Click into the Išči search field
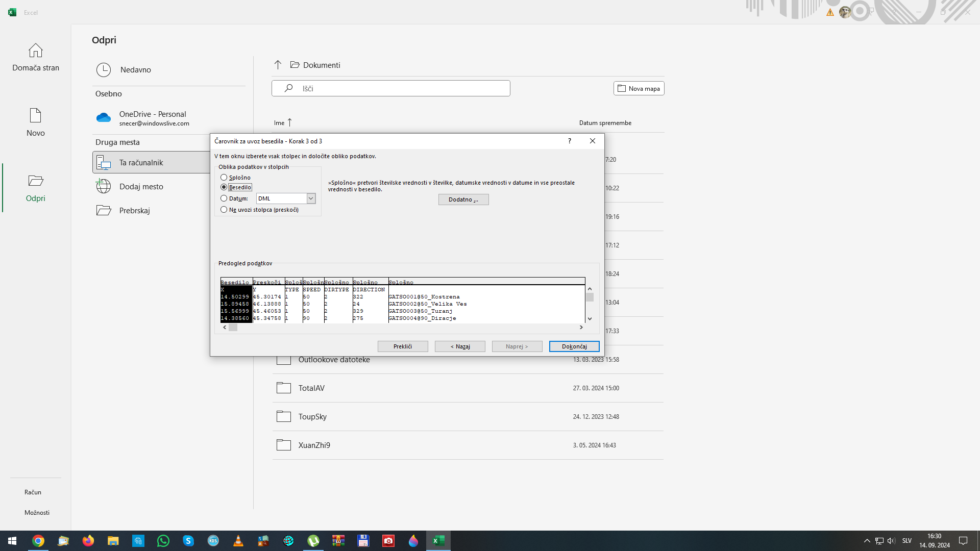The image size is (980, 551). pyautogui.click(x=391, y=88)
